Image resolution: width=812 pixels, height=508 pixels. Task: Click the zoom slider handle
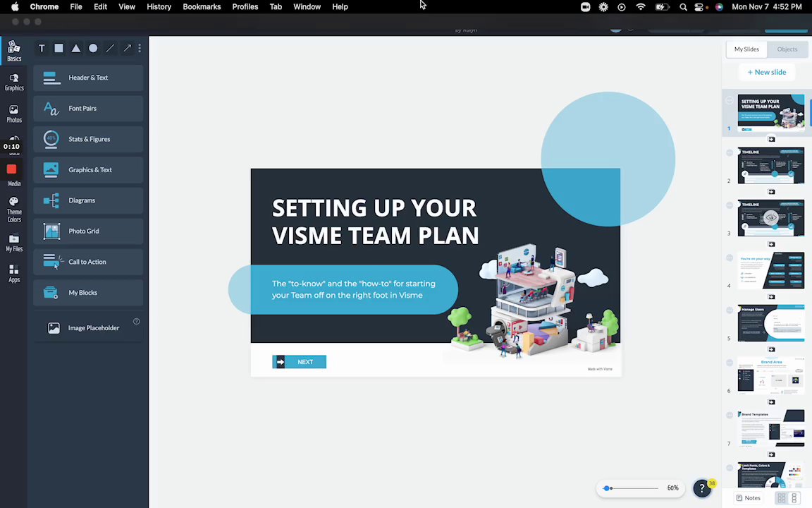coord(607,488)
